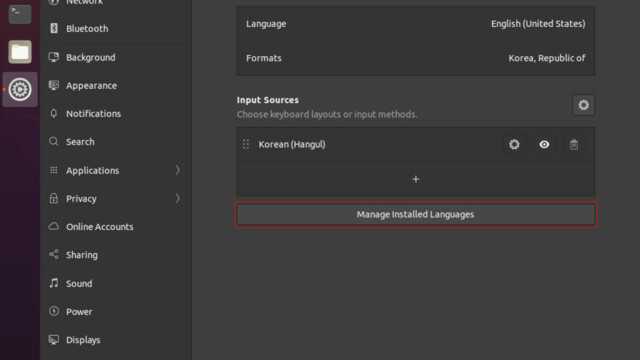Open the Files app in the dock
The image size is (640, 360).
coord(20,52)
